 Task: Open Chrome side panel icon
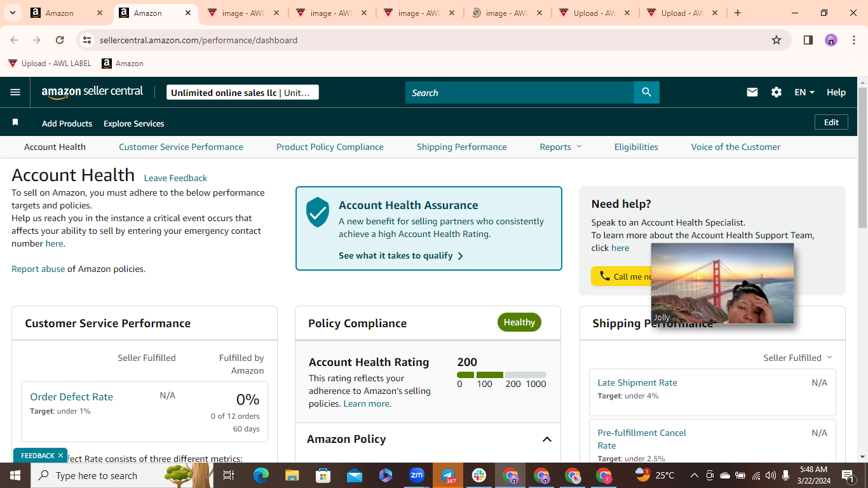click(808, 40)
